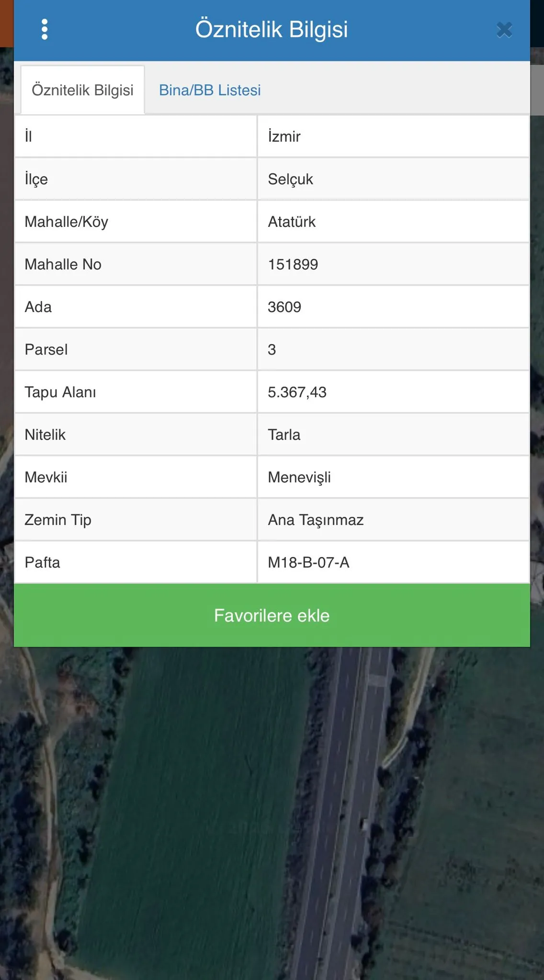
Task: Select the Öznitelik Bilgisi tab
Action: (x=82, y=90)
